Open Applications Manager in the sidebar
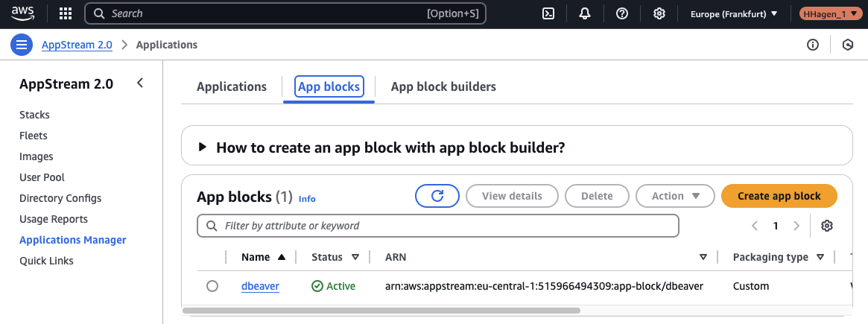This screenshot has height=324, width=868. coord(72,240)
